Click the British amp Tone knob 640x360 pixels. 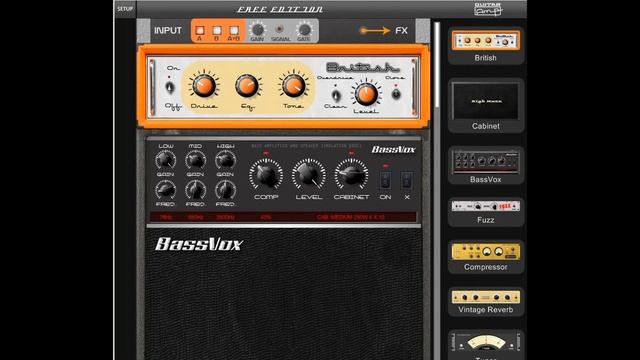(x=293, y=86)
